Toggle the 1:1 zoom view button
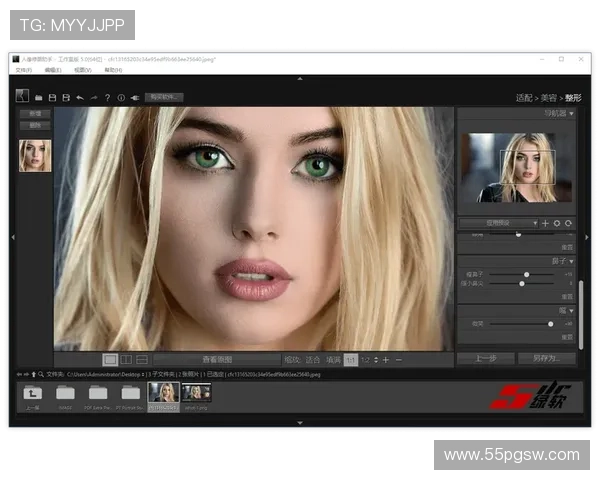 (x=350, y=359)
